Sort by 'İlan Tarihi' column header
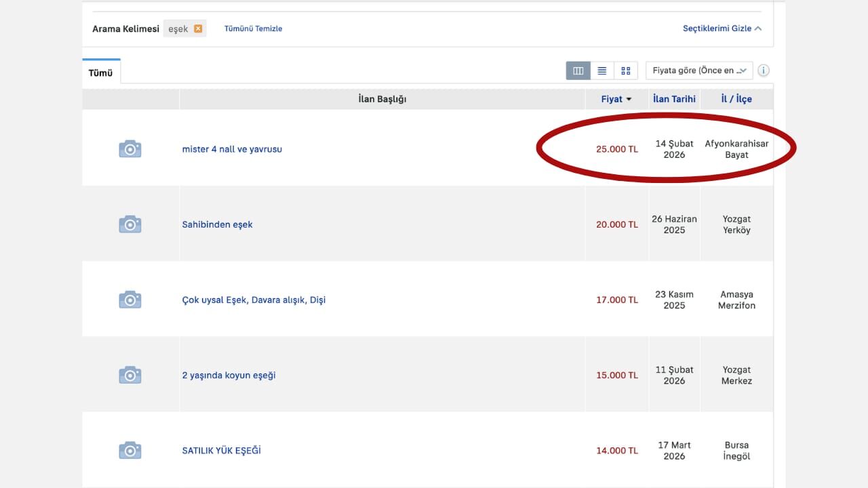 (674, 99)
